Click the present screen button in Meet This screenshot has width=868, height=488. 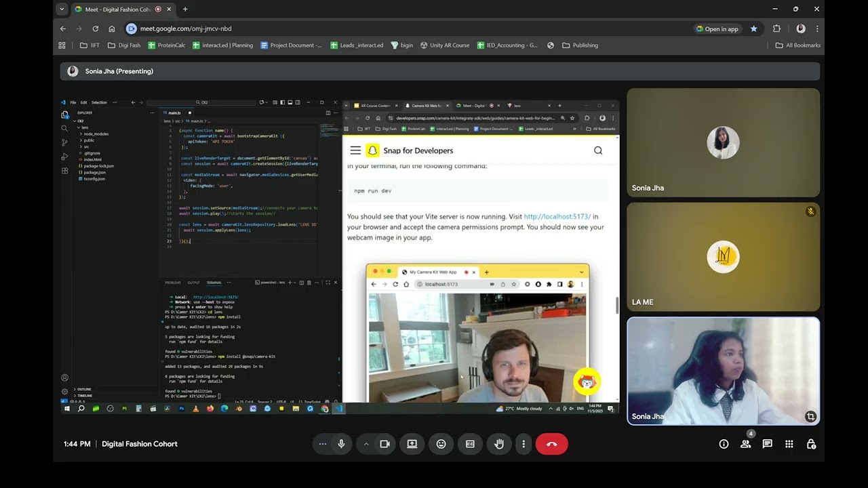click(x=412, y=444)
